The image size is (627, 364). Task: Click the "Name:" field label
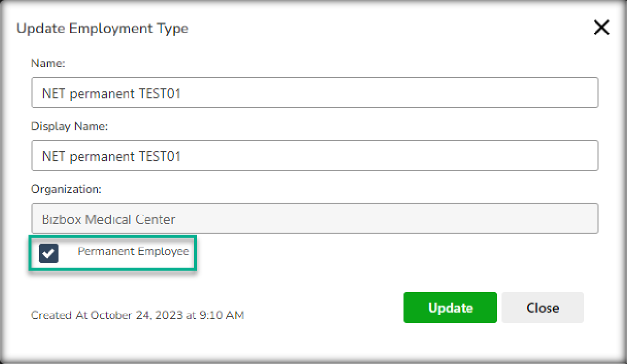point(48,63)
